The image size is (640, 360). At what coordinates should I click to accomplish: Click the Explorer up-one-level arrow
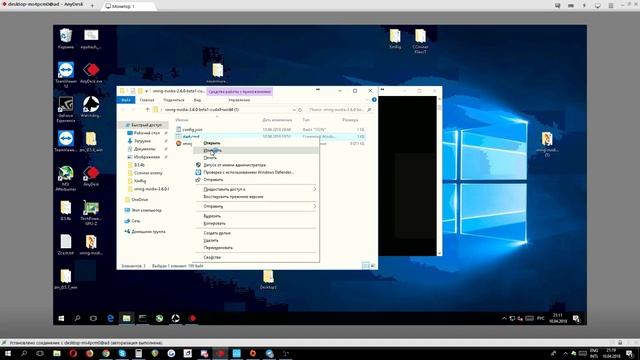pyautogui.click(x=147, y=110)
